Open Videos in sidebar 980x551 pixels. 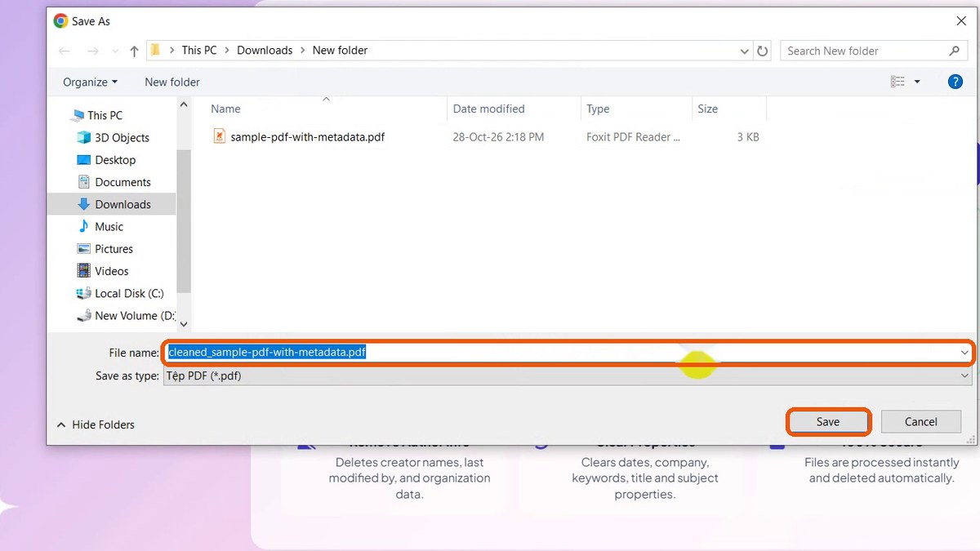click(x=111, y=271)
